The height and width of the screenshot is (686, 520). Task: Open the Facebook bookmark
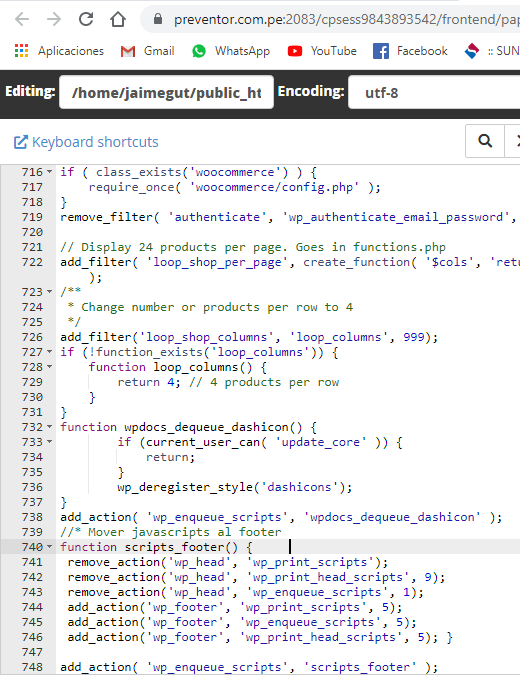[x=410, y=51]
